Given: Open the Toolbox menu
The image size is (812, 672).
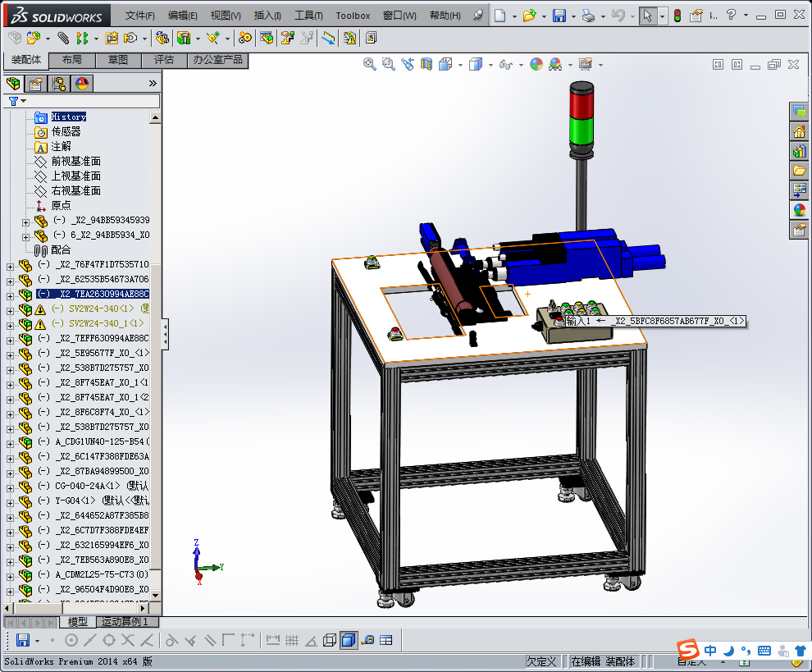Looking at the screenshot, I should coord(353,16).
